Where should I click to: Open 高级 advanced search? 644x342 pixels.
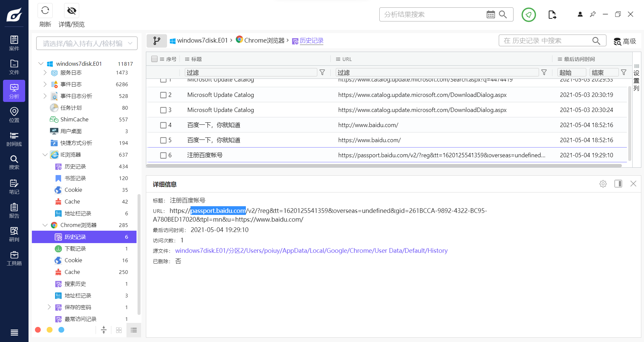625,41
